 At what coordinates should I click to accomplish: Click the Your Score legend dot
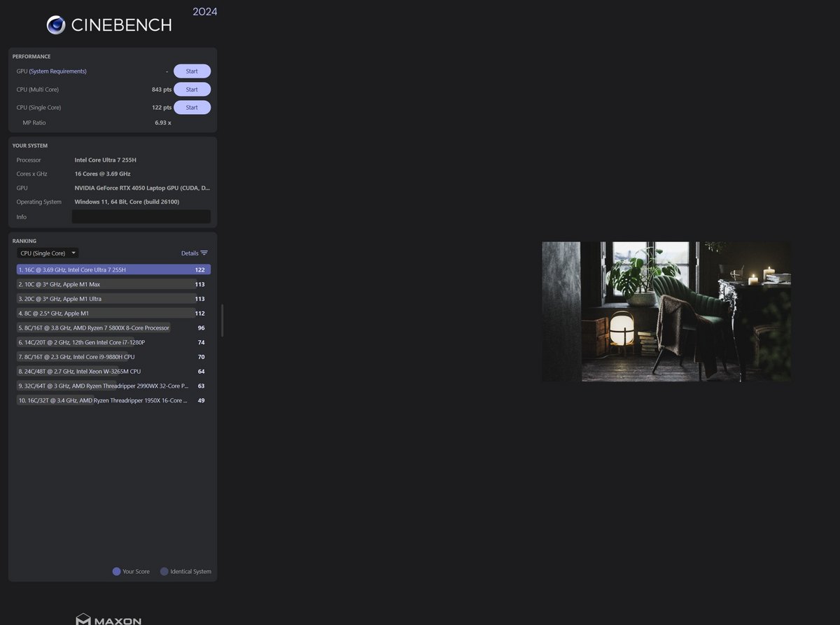coord(116,571)
